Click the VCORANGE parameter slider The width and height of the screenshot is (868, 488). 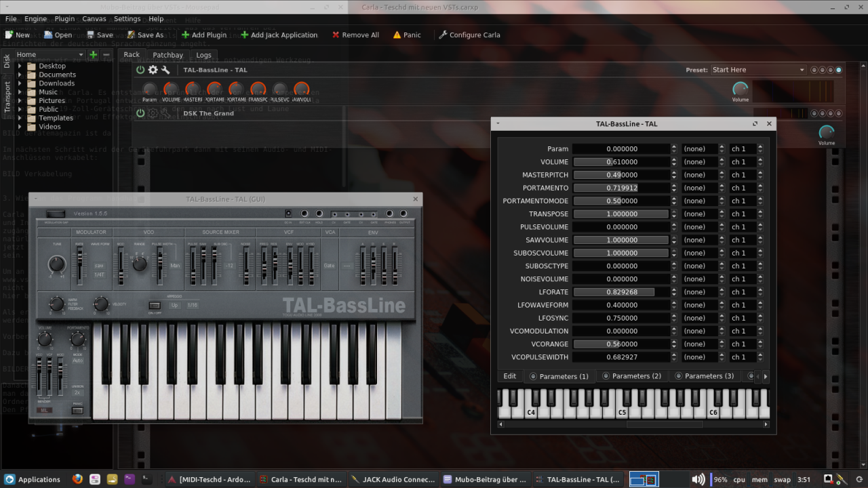coord(621,344)
